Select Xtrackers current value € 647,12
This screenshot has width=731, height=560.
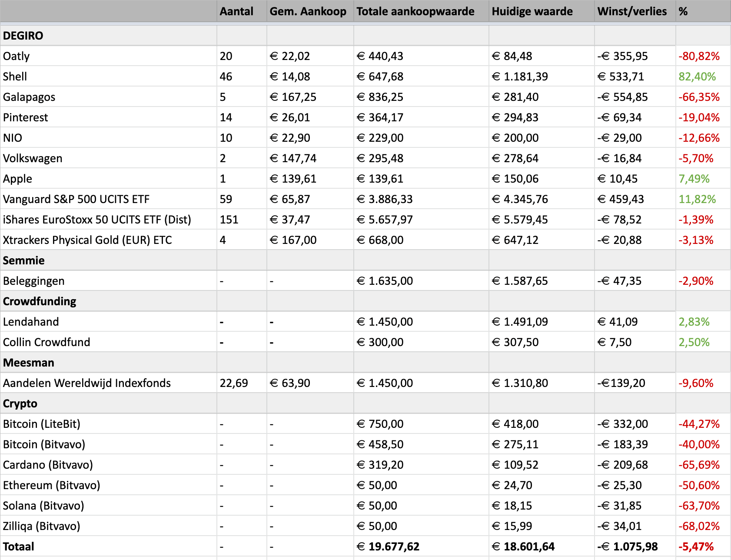click(542, 240)
